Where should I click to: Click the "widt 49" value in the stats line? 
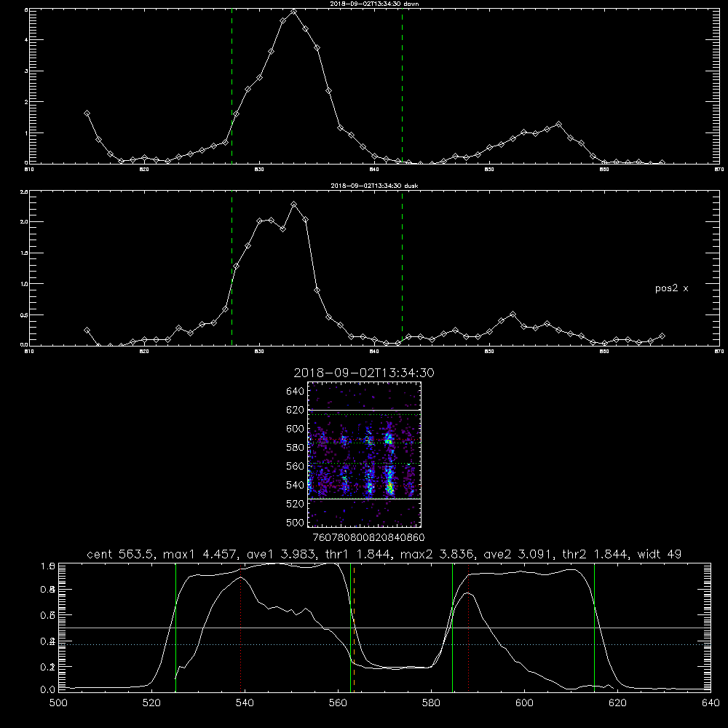coord(660,554)
